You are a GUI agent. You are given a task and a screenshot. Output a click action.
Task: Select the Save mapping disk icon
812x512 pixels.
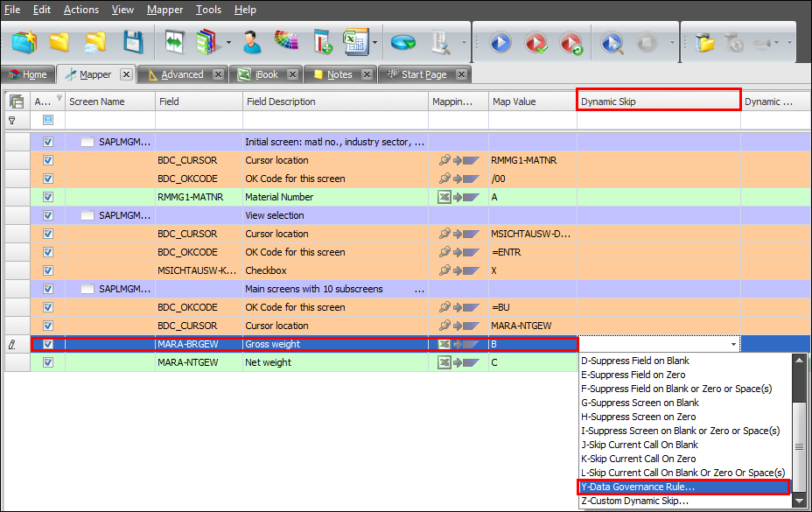coord(135,41)
